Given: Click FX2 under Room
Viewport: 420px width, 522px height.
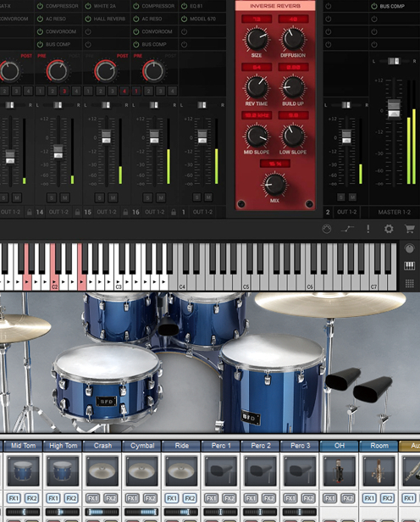Looking at the screenshot, I should tap(388, 498).
